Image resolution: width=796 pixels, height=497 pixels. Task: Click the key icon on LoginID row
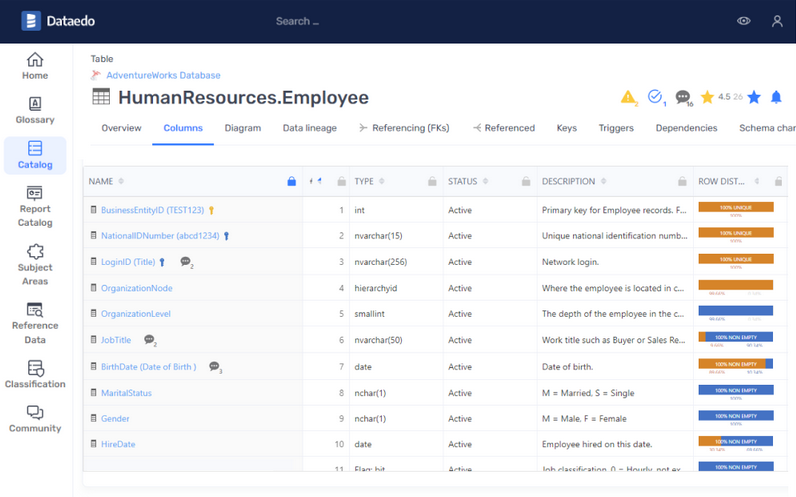(x=162, y=262)
